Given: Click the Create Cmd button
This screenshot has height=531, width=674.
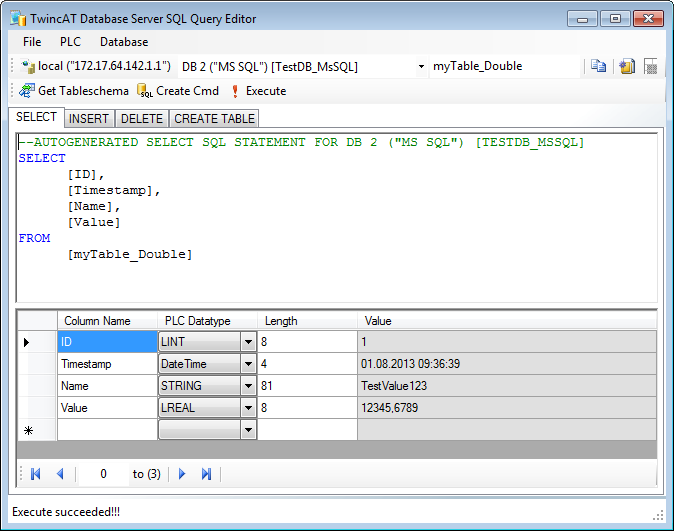Looking at the screenshot, I should coord(178,91).
